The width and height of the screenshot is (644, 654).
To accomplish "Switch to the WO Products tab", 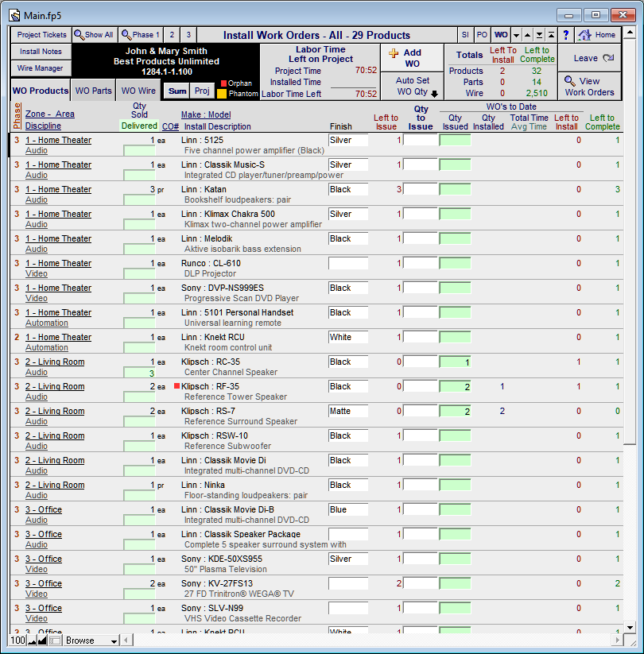I will 41,91.
